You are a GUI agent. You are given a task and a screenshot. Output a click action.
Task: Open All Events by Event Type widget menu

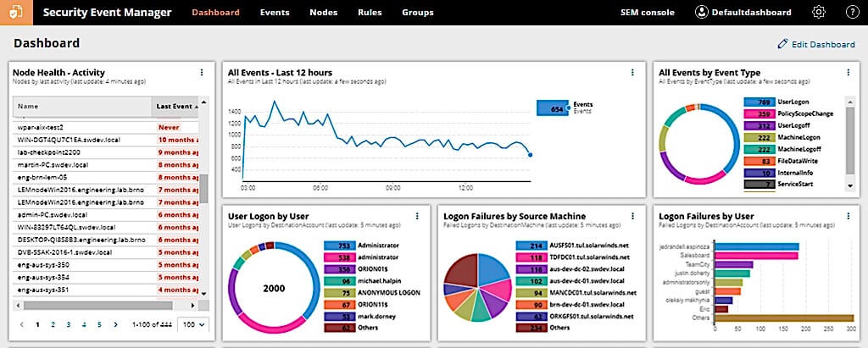[848, 73]
